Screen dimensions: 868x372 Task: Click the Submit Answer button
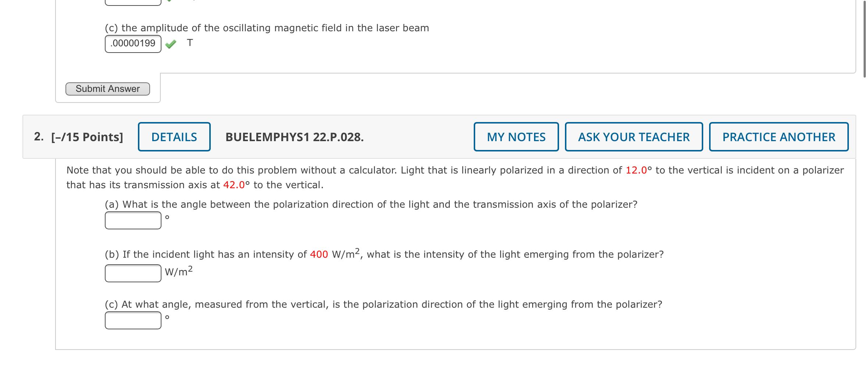(x=108, y=89)
